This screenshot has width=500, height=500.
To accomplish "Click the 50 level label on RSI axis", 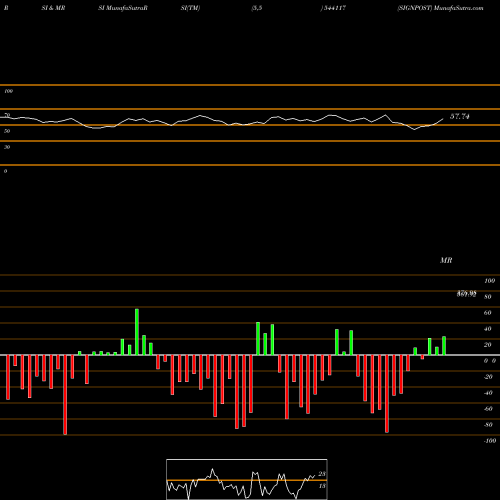I will [7, 131].
